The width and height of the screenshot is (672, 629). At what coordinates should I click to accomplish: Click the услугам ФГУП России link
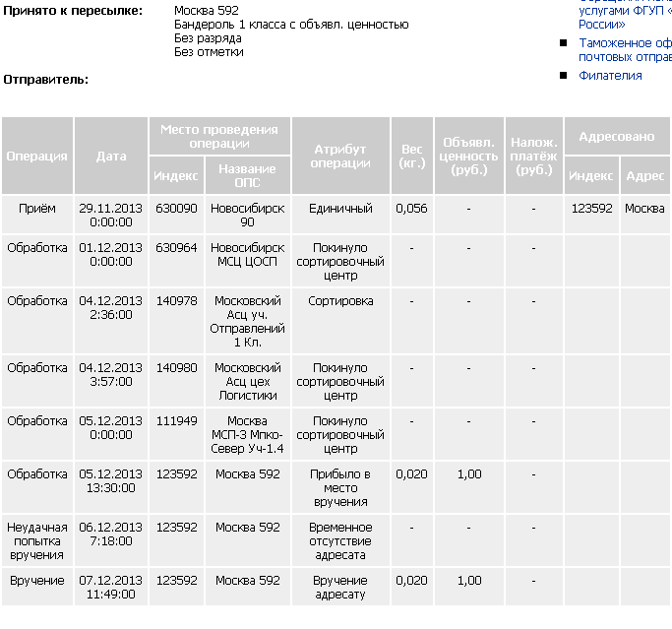click(x=625, y=16)
